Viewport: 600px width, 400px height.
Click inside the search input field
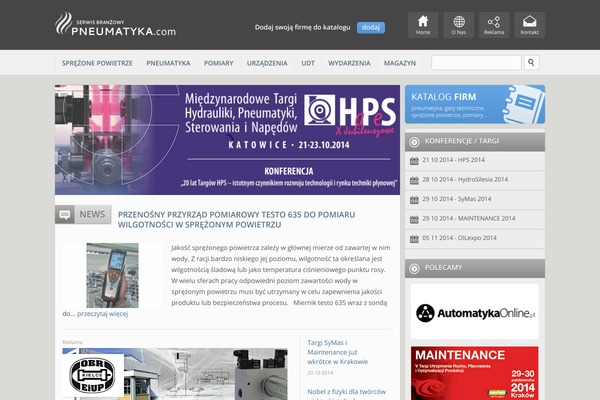476,62
